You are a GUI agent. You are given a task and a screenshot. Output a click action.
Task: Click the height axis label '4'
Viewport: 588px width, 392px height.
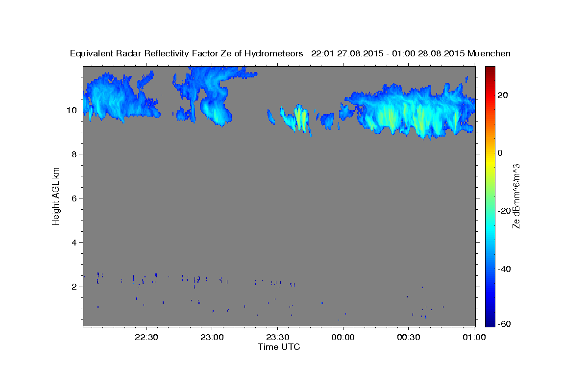74,243
